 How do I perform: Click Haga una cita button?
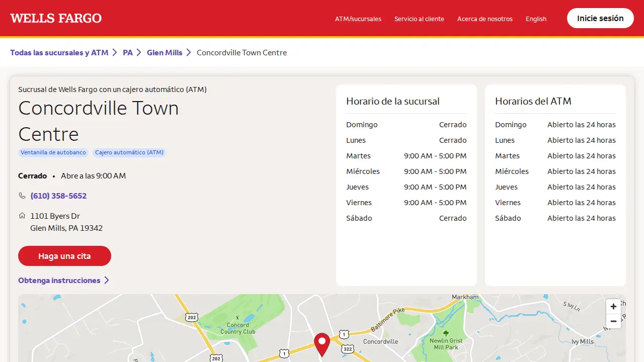tap(64, 256)
